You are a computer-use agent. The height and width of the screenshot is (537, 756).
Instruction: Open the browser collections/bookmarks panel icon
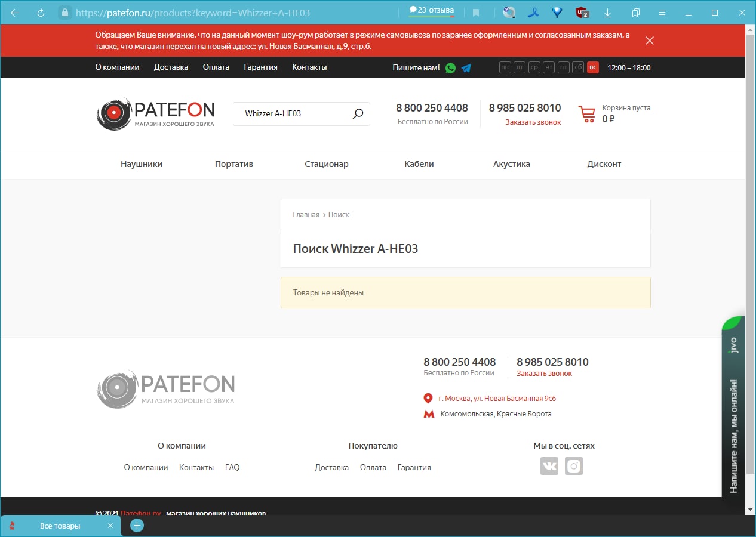click(x=636, y=13)
